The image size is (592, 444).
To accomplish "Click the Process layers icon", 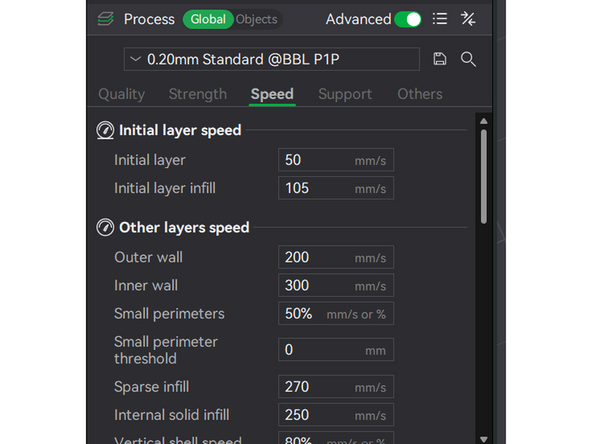I will tap(105, 19).
